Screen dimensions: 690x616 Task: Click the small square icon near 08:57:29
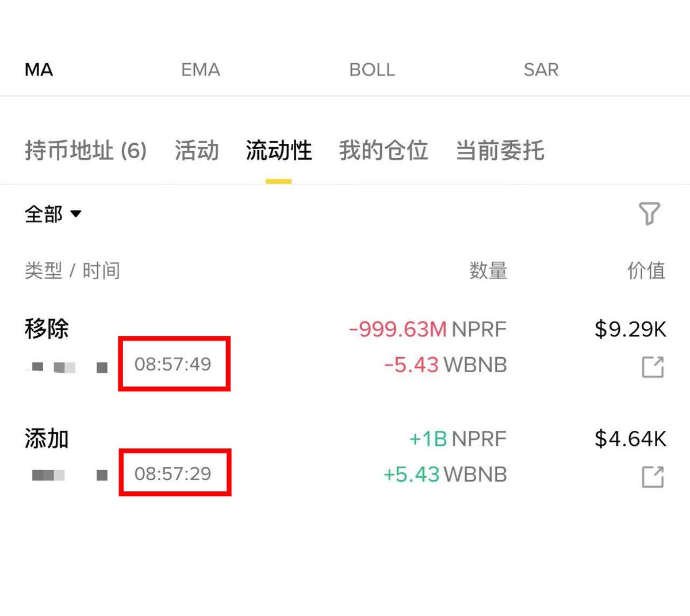[x=102, y=475]
